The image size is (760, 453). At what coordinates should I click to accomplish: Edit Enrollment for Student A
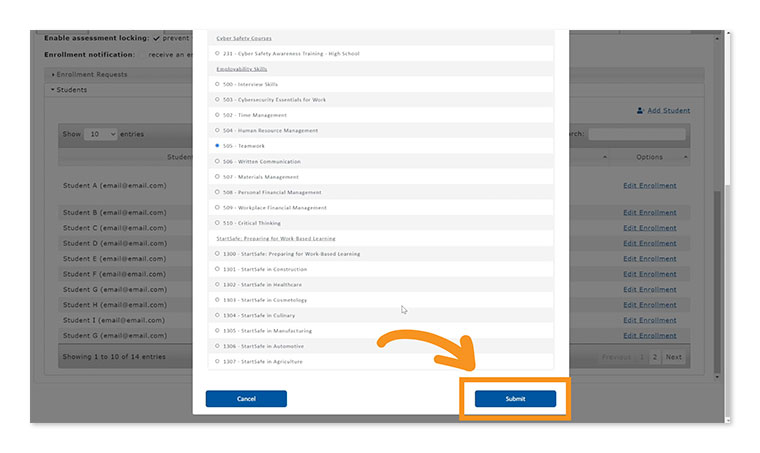click(649, 186)
